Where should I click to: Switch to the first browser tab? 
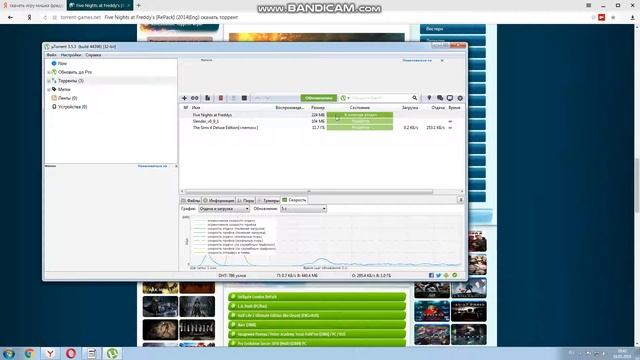pyautogui.click(x=33, y=5)
